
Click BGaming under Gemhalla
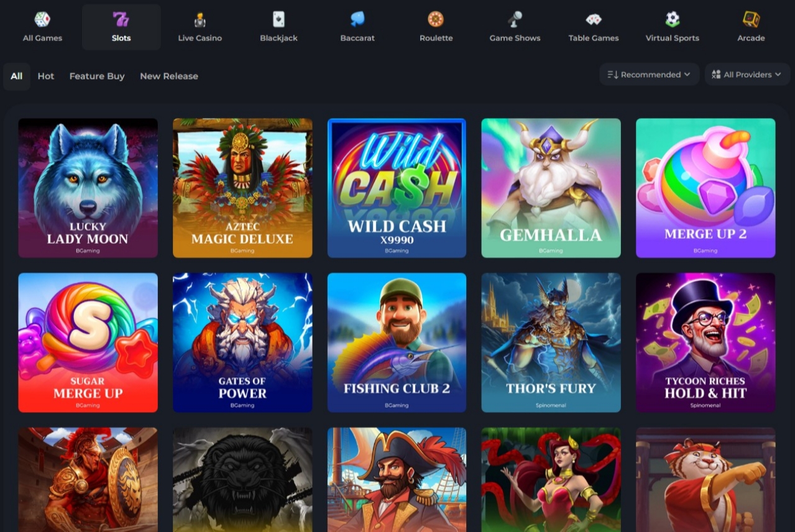pyautogui.click(x=551, y=251)
